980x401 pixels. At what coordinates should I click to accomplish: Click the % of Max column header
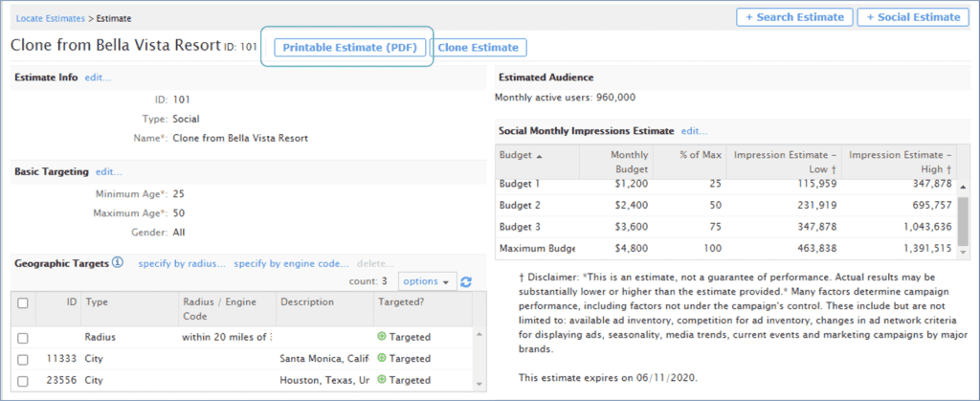(688, 162)
